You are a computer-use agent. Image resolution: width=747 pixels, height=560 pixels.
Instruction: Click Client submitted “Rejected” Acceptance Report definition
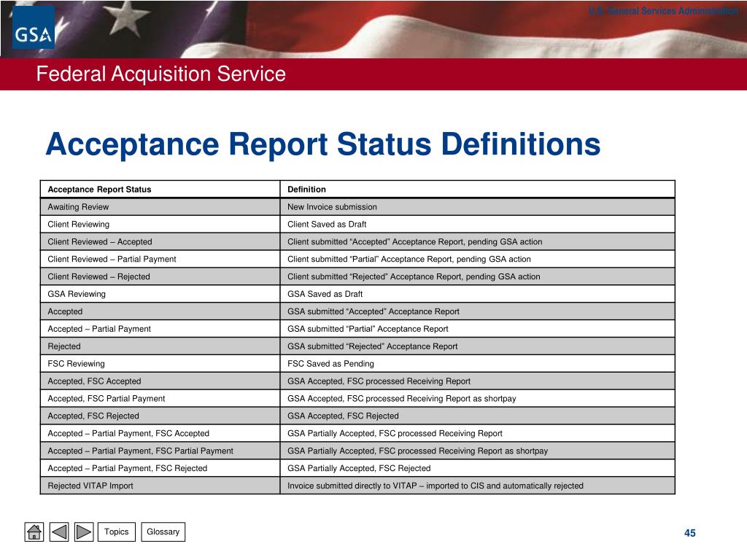pyautogui.click(x=478, y=276)
